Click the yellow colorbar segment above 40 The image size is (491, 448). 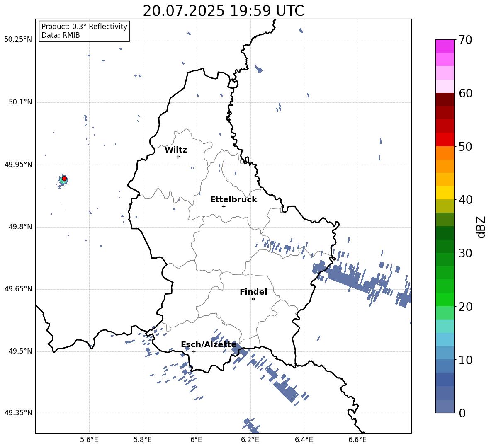(445, 193)
